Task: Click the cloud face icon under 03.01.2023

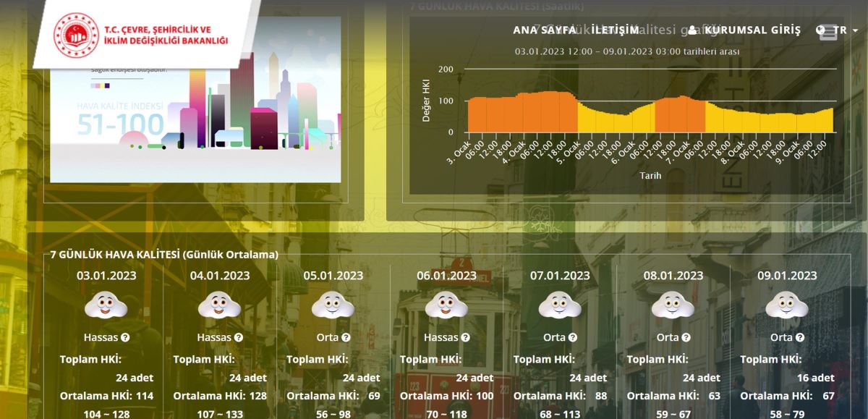Action: [106, 305]
